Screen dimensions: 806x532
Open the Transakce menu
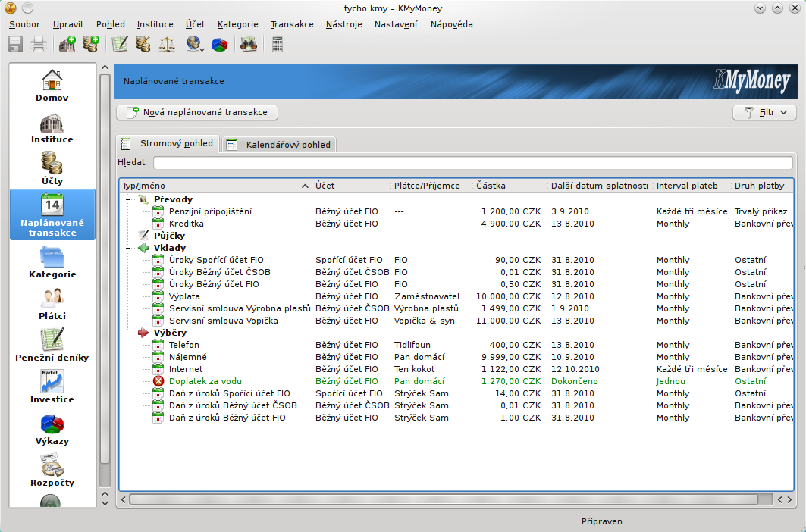tap(292, 24)
